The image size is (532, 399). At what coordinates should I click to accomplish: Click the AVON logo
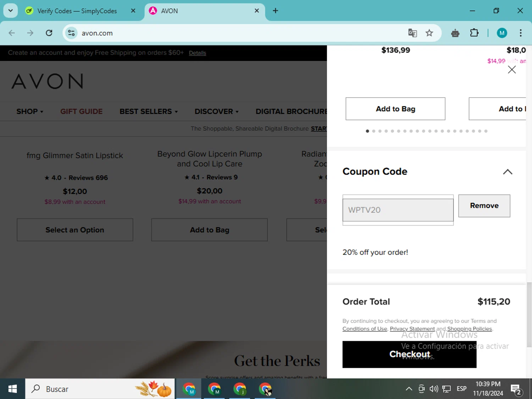[x=48, y=81]
